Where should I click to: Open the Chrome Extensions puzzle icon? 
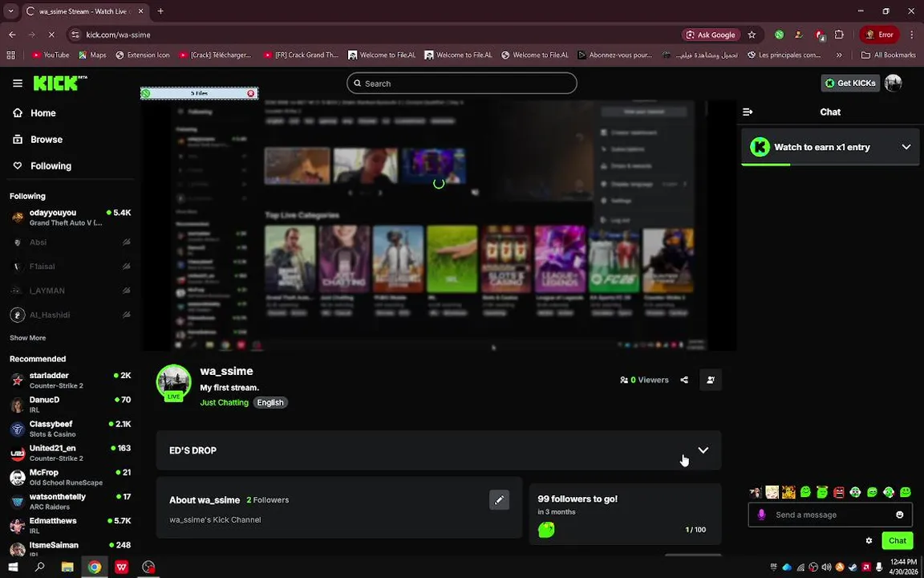pyautogui.click(x=839, y=35)
